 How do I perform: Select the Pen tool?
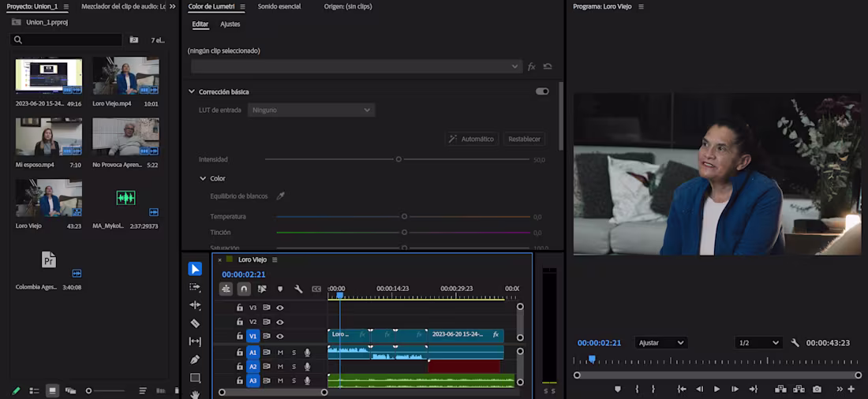[x=195, y=360]
